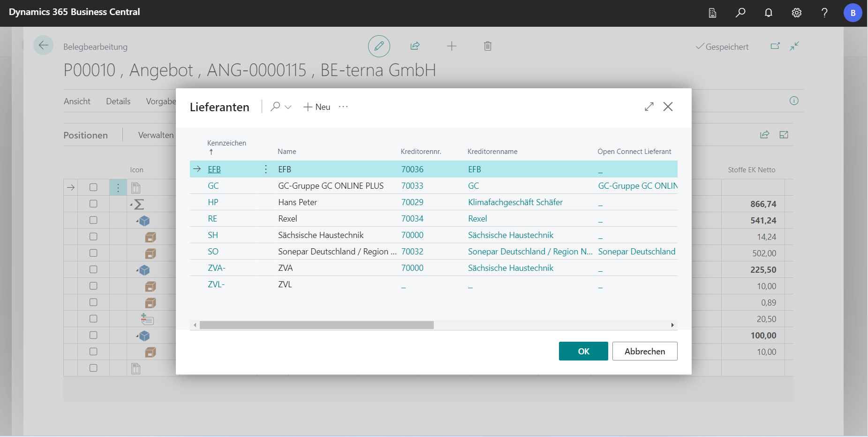
Task: Confirm selection with the OK button
Action: (583, 351)
